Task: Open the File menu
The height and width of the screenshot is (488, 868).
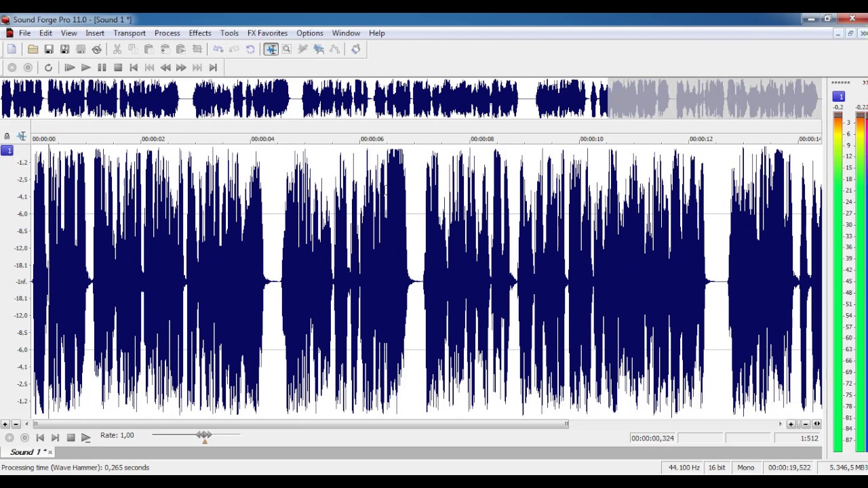Action: click(x=24, y=33)
